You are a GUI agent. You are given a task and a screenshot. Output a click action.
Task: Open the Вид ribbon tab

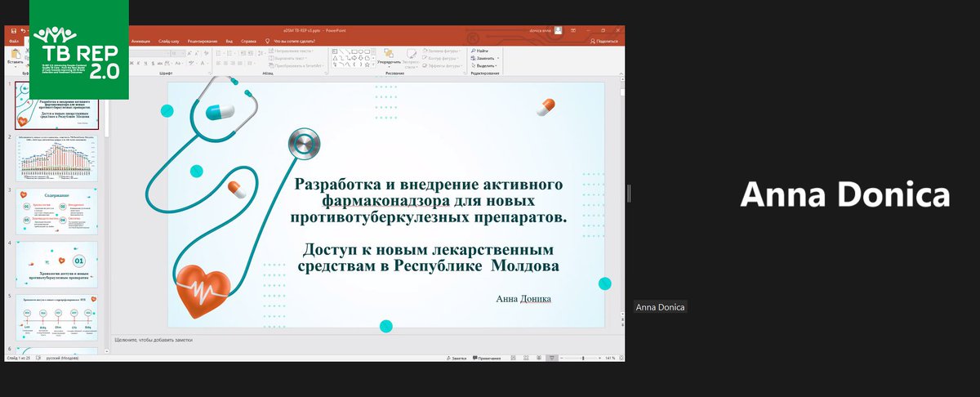point(229,40)
